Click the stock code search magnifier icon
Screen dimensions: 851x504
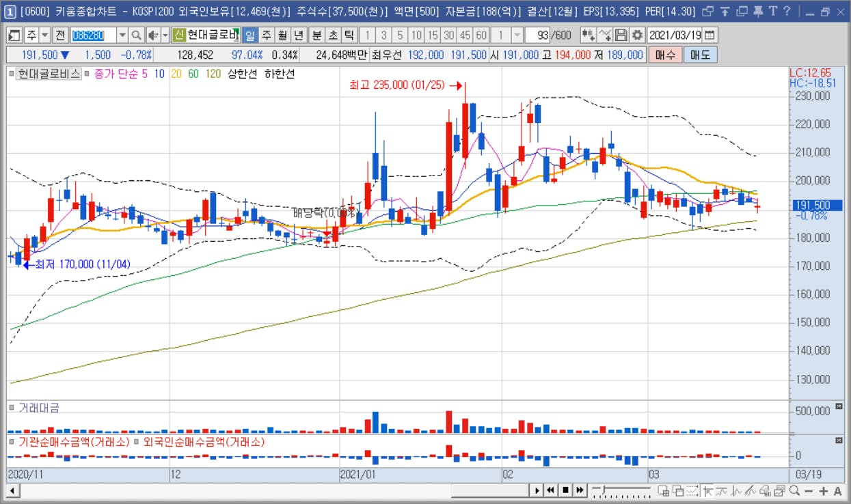click(x=137, y=35)
